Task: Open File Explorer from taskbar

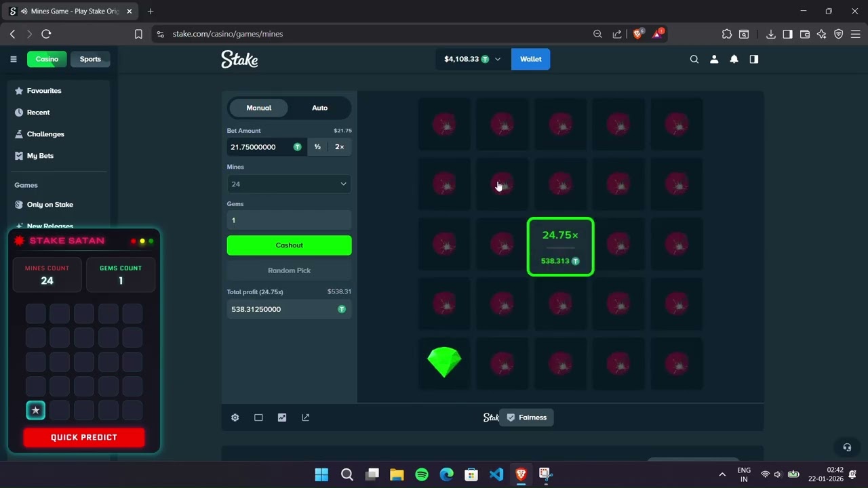Action: coord(397,474)
